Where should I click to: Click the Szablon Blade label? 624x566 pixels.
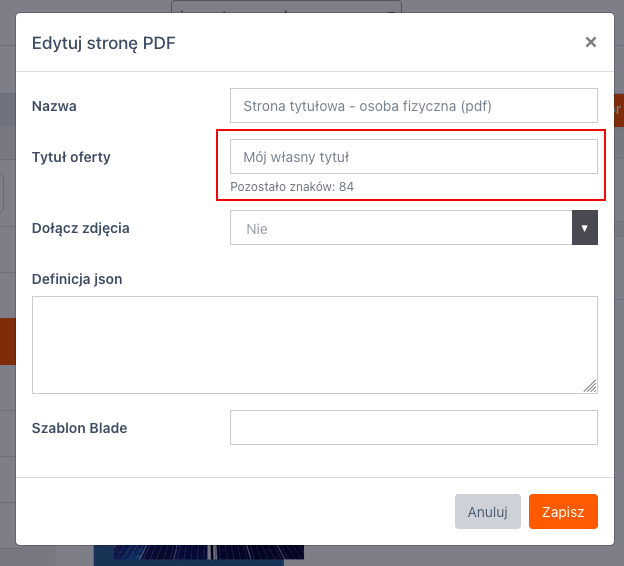coord(79,428)
